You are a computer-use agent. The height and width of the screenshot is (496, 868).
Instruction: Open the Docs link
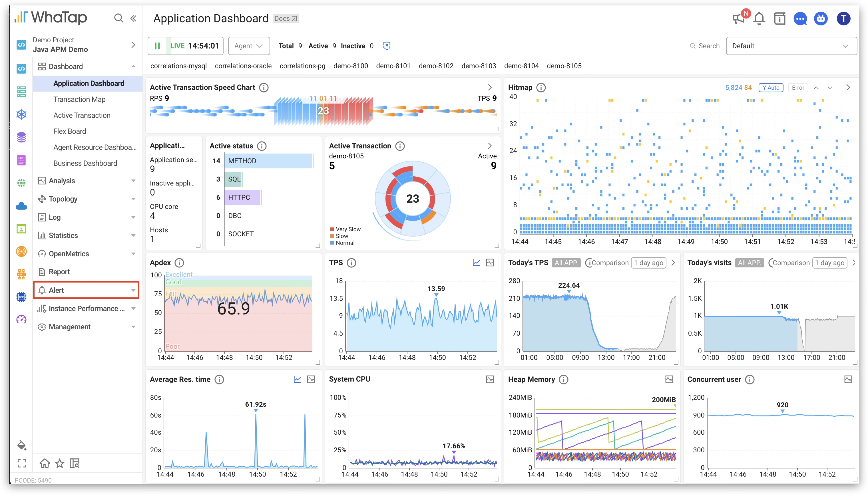click(286, 18)
